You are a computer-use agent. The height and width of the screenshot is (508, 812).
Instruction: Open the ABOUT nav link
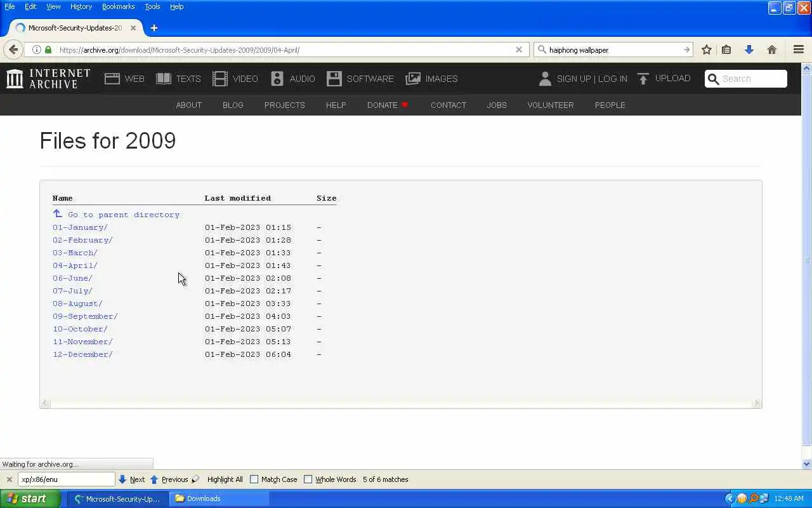(188, 105)
